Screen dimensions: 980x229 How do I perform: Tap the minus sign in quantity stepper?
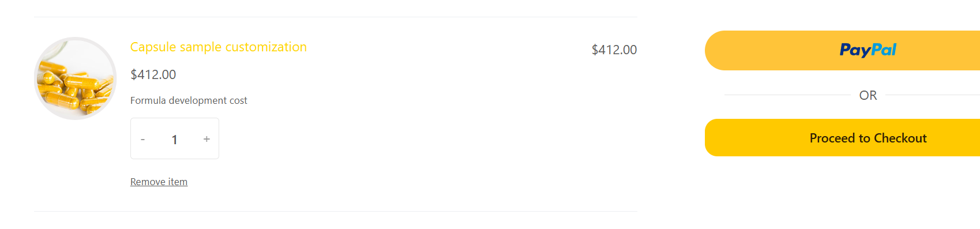coord(142,139)
